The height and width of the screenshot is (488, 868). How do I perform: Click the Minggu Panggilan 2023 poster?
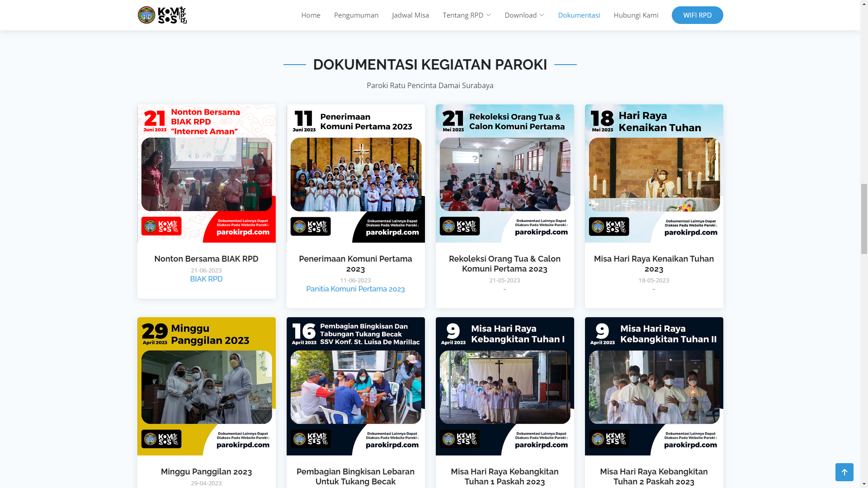(x=206, y=386)
